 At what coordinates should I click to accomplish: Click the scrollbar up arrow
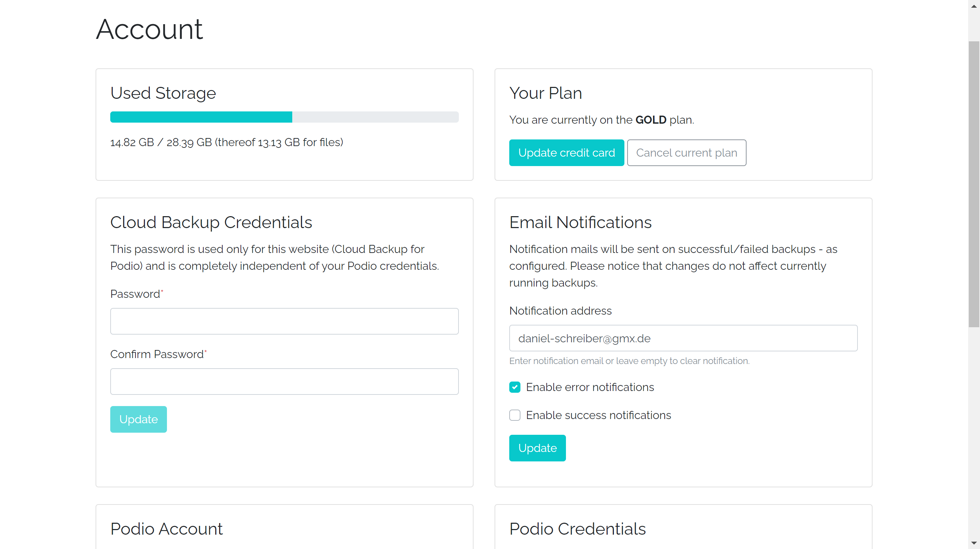click(974, 6)
